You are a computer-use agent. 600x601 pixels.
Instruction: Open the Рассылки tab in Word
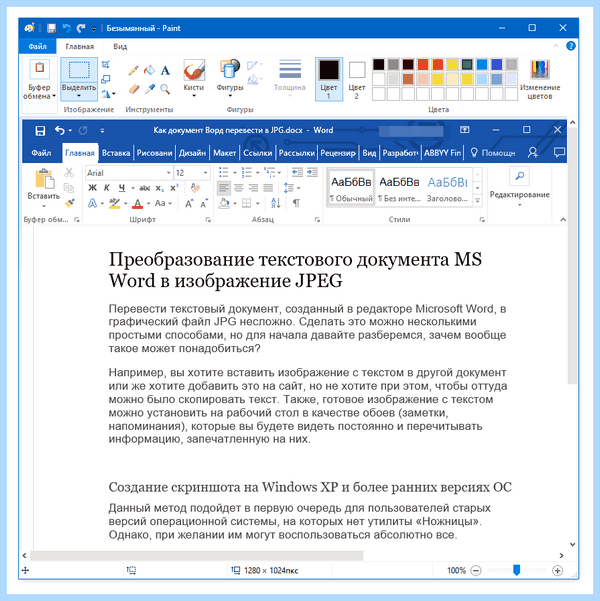click(x=296, y=153)
